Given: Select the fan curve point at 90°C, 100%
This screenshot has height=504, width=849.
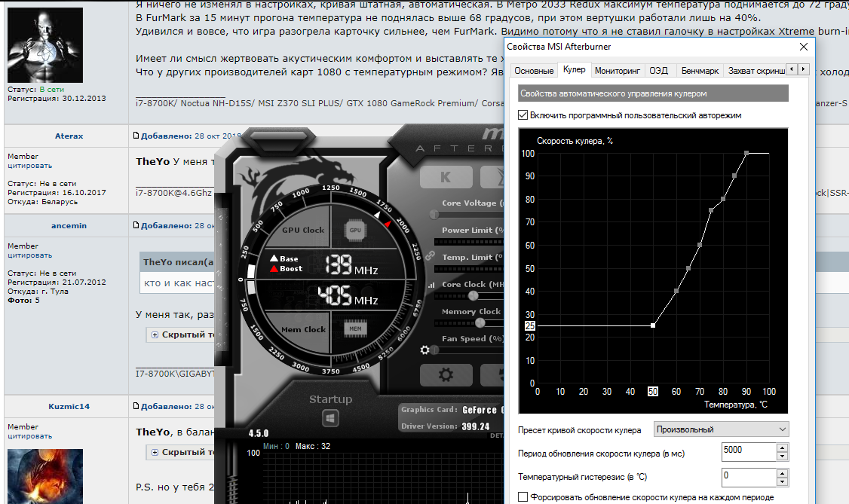Looking at the screenshot, I should pyautogui.click(x=746, y=153).
